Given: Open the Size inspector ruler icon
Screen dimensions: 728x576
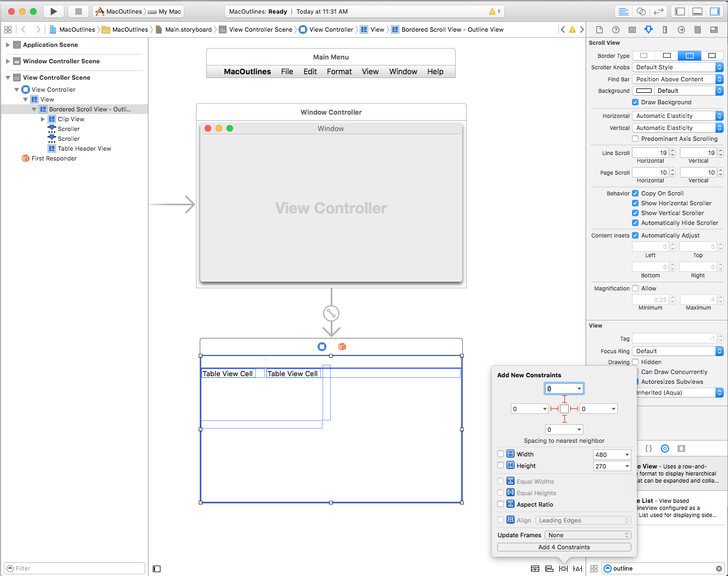Looking at the screenshot, I should tap(665, 29).
